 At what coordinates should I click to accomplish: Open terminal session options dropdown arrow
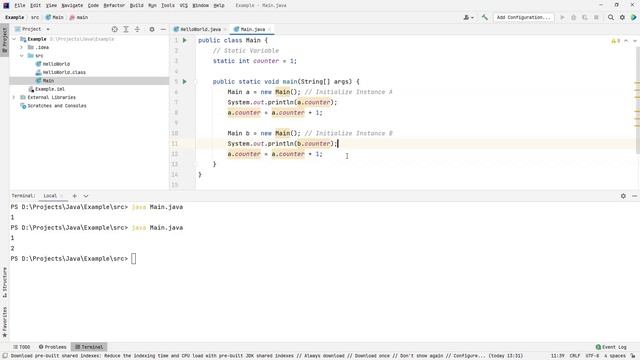[86, 196]
